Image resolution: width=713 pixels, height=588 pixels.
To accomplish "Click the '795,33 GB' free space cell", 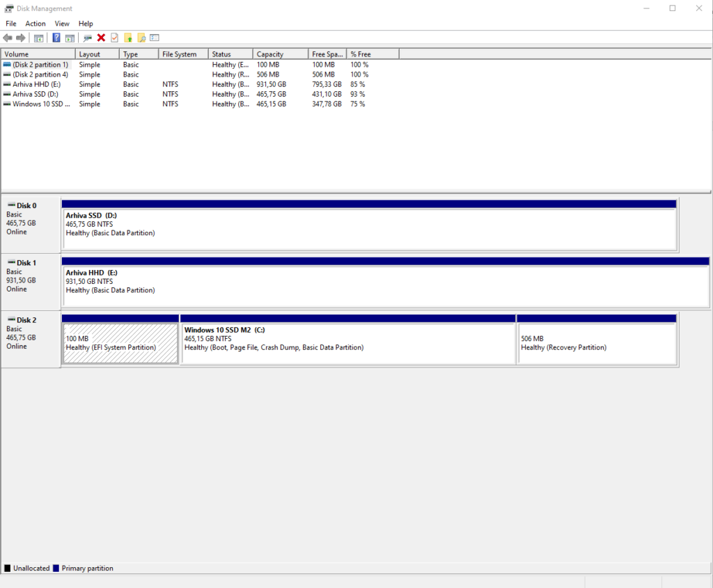I will [327, 84].
